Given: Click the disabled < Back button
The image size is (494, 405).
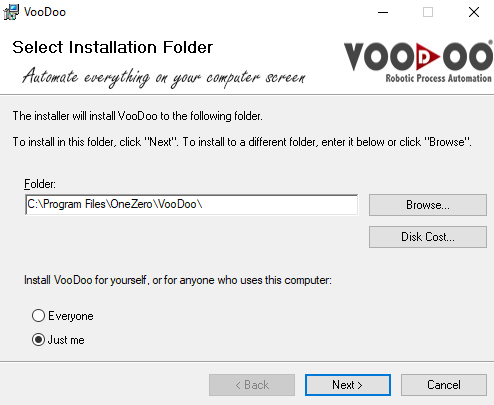Looking at the screenshot, I should pos(252,385).
